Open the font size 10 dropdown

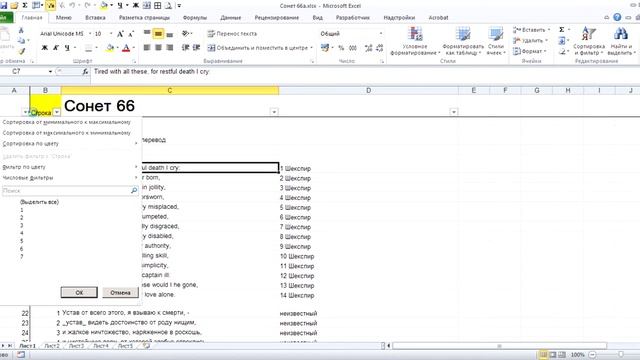pyautogui.click(x=111, y=33)
